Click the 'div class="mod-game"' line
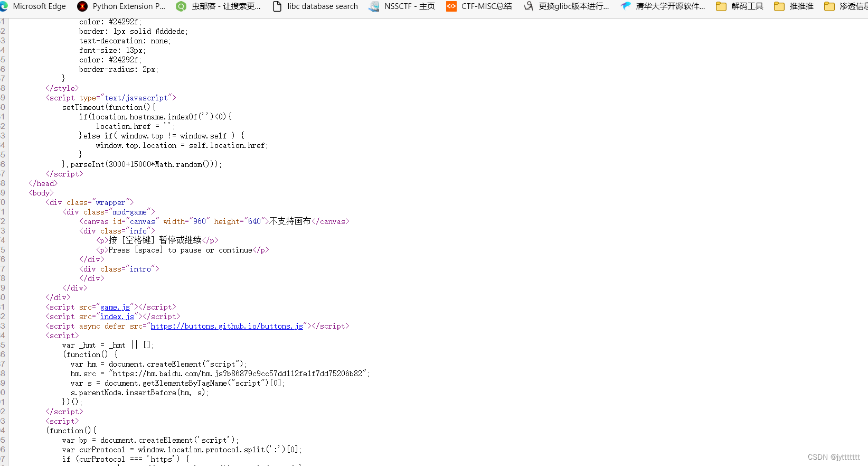The width and height of the screenshot is (868, 466). [x=109, y=212]
